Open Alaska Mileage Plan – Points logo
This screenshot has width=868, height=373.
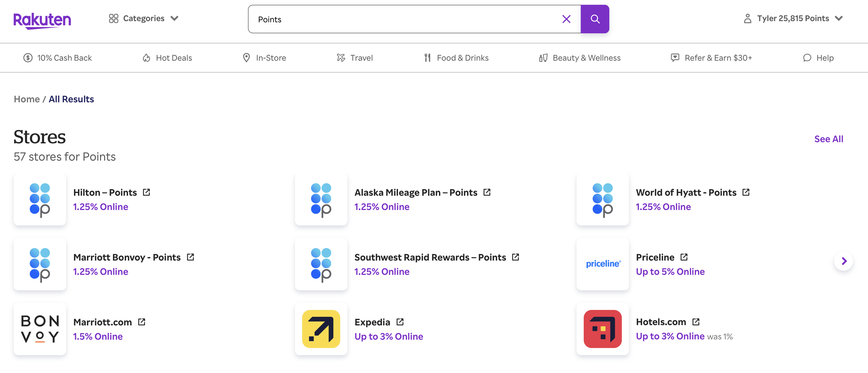tap(321, 199)
